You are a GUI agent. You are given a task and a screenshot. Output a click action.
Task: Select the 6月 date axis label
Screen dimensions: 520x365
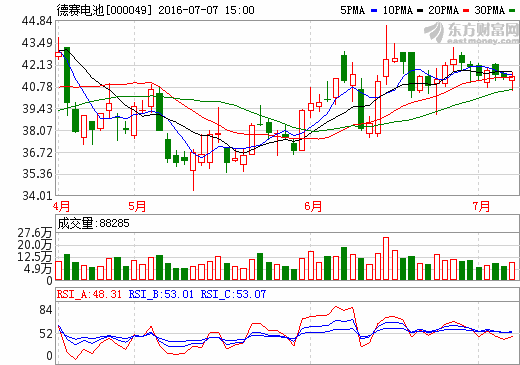(x=313, y=207)
